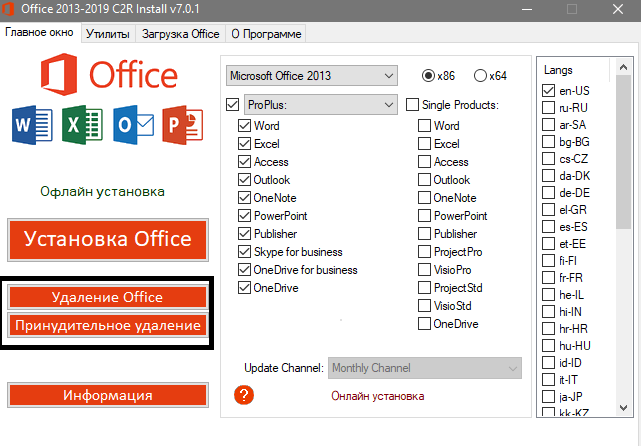Enable the Single Products checkbox
The height and width of the screenshot is (446, 641).
point(412,105)
